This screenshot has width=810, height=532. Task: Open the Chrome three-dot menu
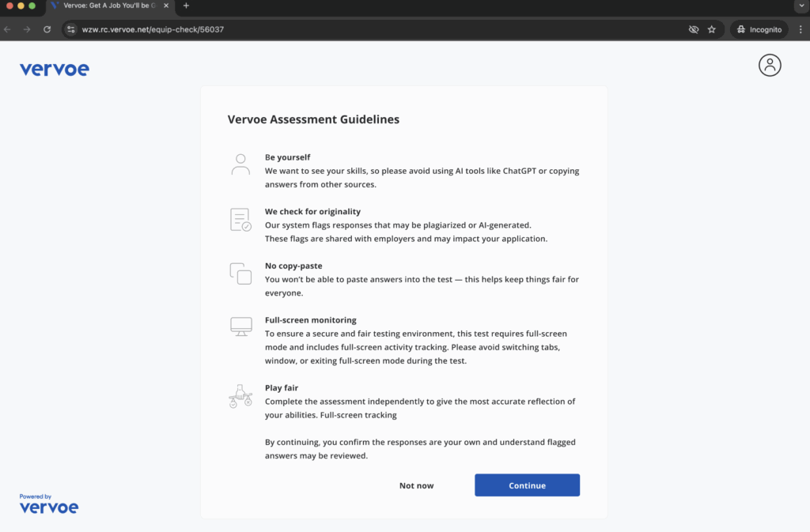coord(800,29)
